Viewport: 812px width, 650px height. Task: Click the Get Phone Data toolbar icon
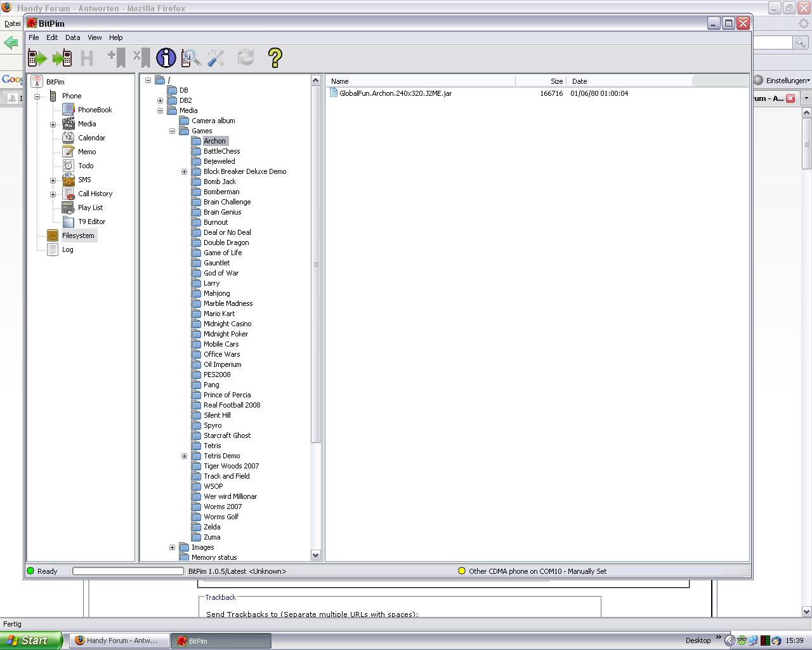(37, 58)
